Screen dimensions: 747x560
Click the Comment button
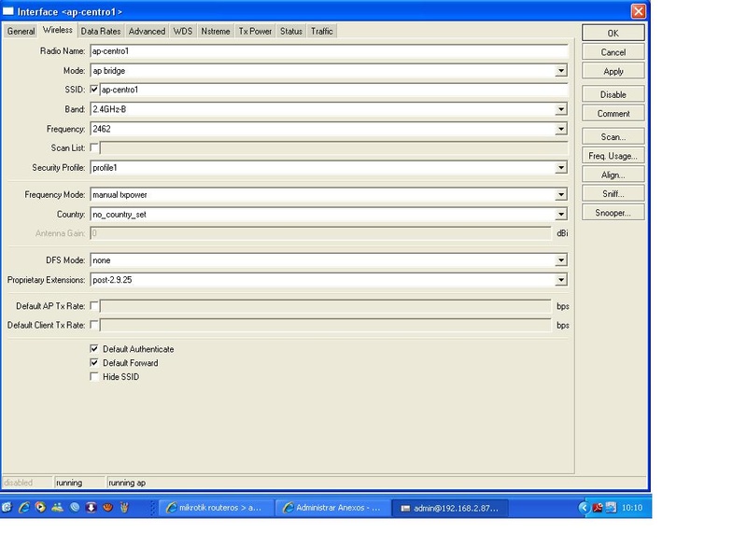(x=613, y=113)
